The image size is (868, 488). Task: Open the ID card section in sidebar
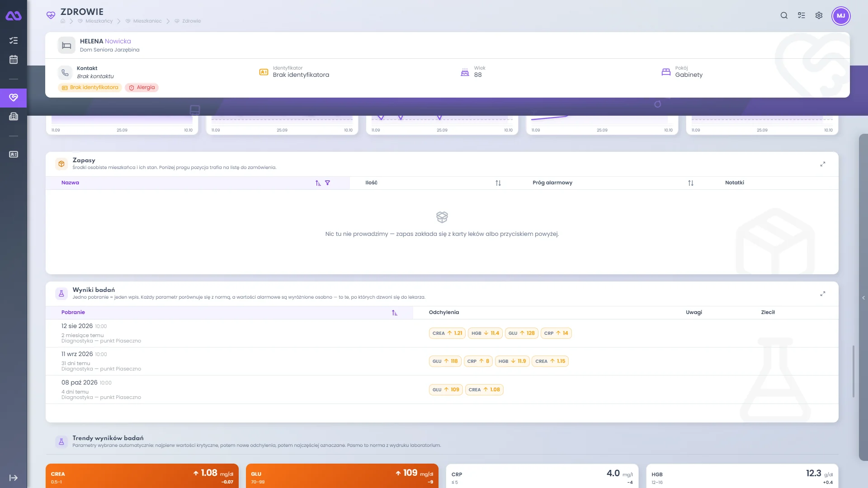click(x=14, y=155)
